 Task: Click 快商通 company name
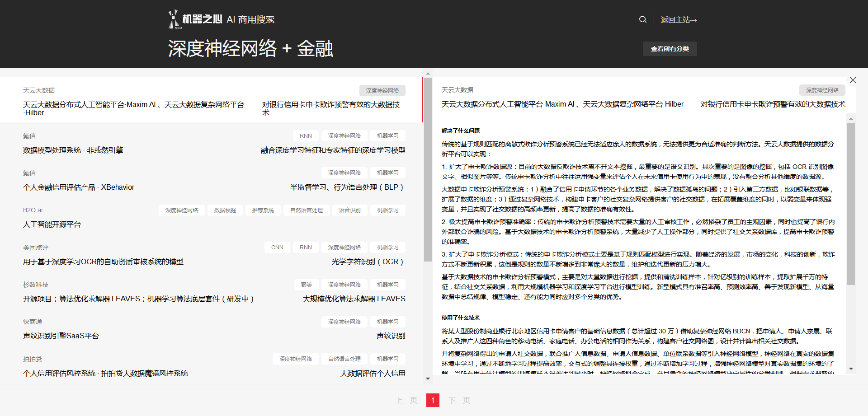point(33,322)
